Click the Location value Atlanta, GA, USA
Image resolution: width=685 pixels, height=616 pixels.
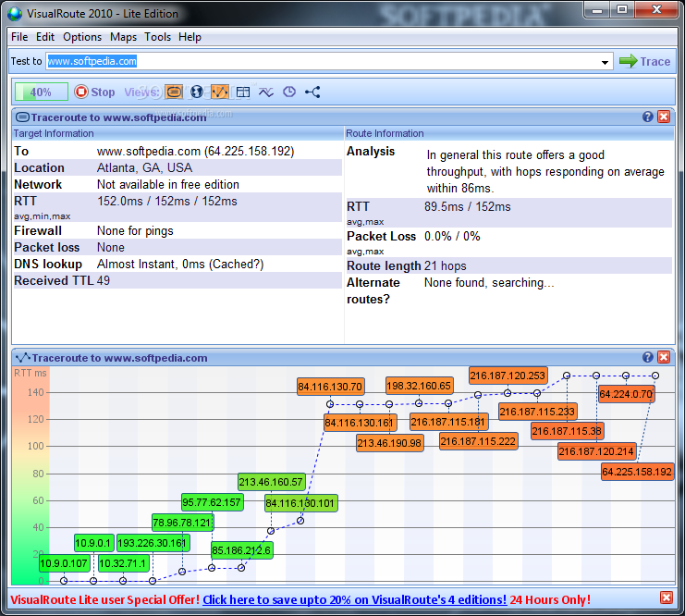tap(144, 167)
